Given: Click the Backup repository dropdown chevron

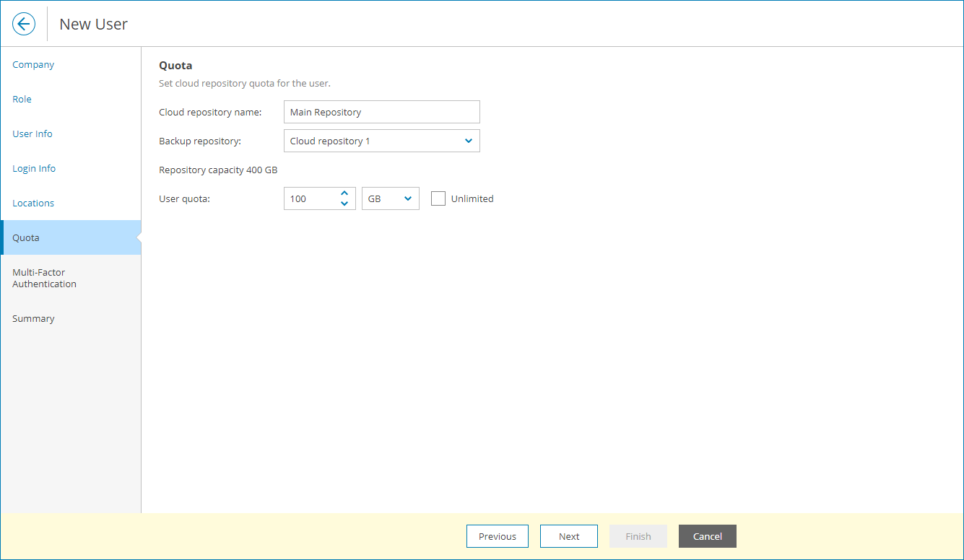Looking at the screenshot, I should pos(468,140).
